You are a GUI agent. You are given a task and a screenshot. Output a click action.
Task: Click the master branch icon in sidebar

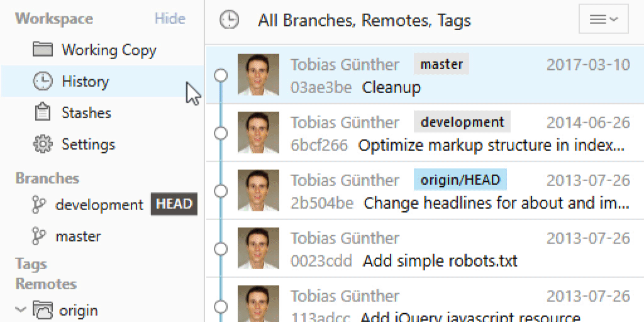39,236
